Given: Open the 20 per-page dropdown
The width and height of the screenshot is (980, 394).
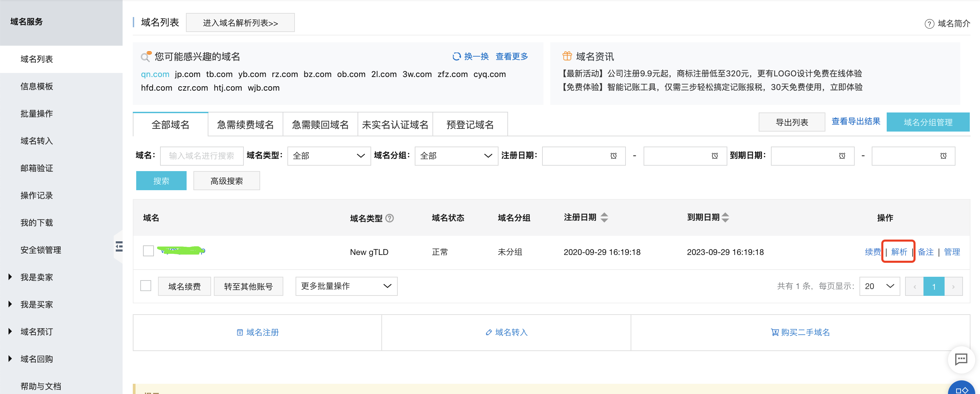Looking at the screenshot, I should (x=879, y=286).
